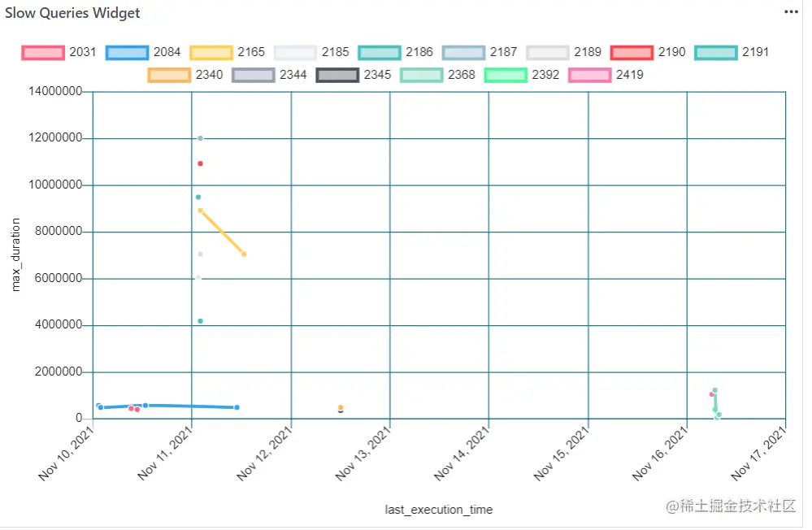Image resolution: width=812 pixels, height=530 pixels.
Task: Click the orange 2340 legend swatch
Action: pyautogui.click(x=167, y=75)
